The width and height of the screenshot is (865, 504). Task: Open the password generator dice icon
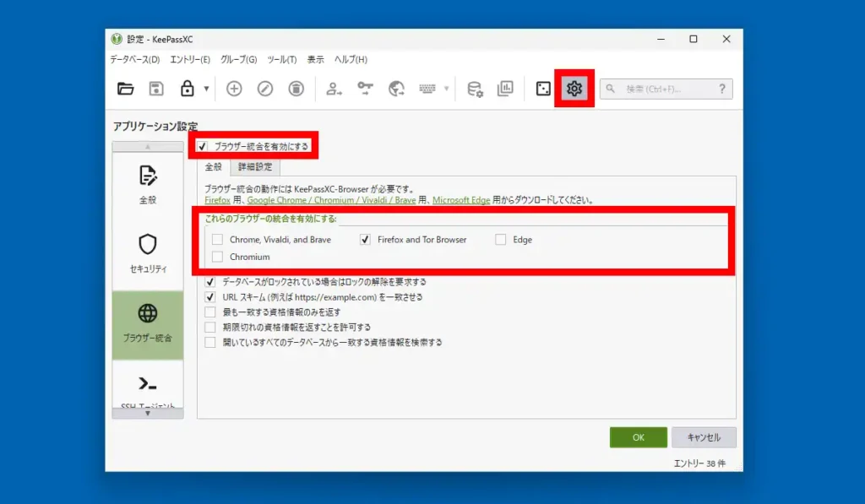point(543,89)
